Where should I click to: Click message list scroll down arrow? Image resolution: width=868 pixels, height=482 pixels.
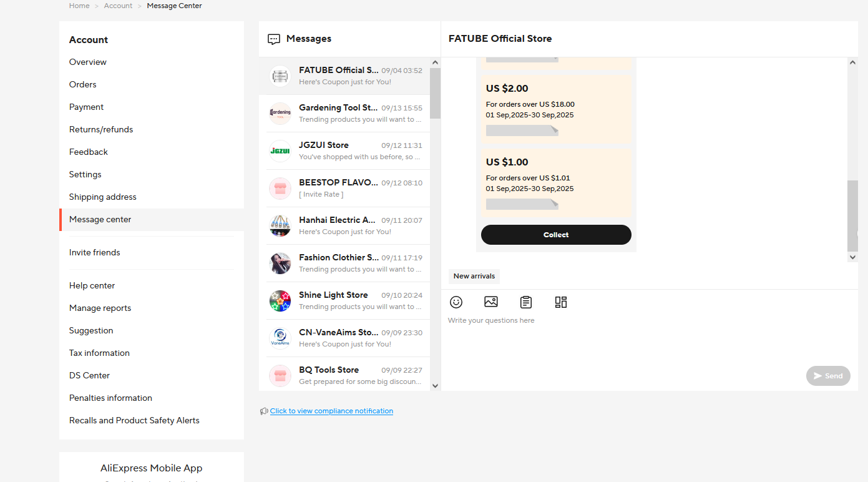coord(436,386)
